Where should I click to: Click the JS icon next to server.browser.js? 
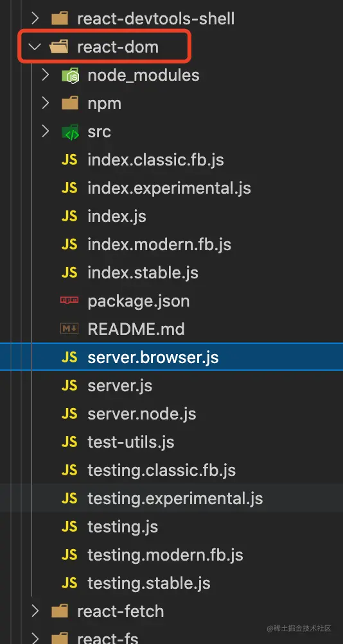coord(69,357)
